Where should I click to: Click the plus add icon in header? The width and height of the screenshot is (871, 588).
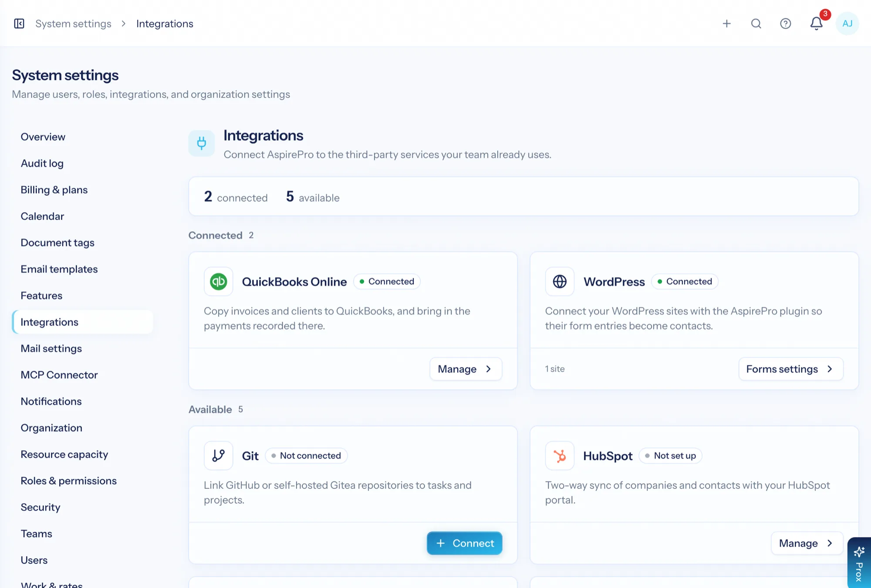coord(726,24)
